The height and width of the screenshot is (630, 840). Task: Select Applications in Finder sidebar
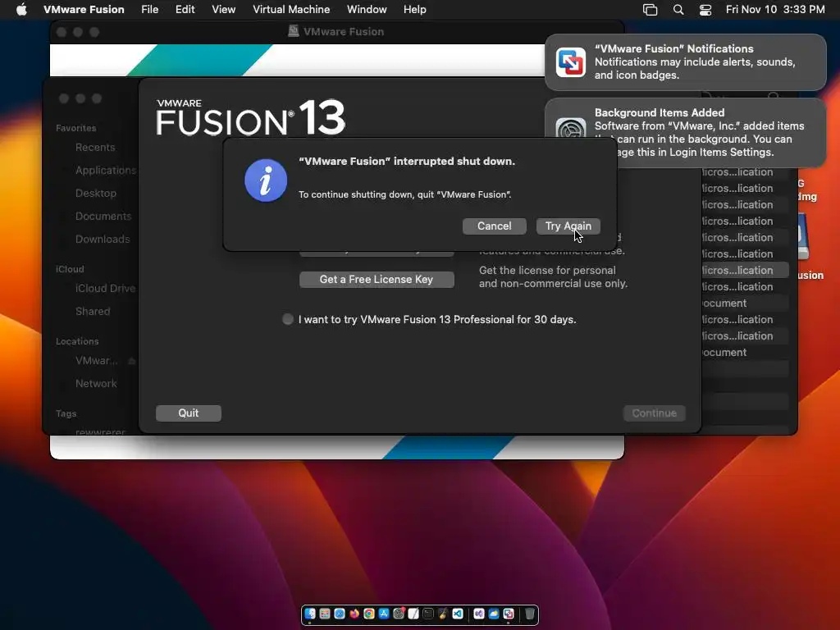[106, 171]
